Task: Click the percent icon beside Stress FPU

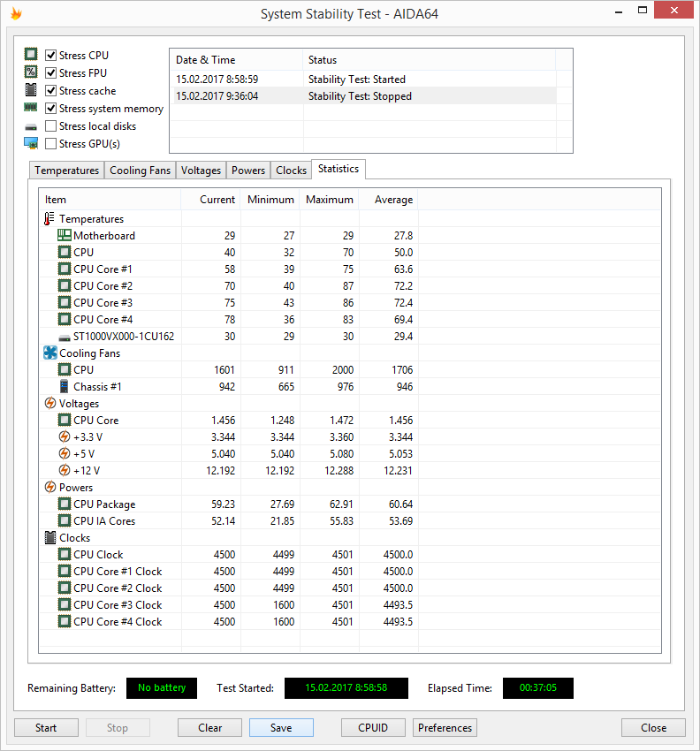Action: tap(31, 72)
